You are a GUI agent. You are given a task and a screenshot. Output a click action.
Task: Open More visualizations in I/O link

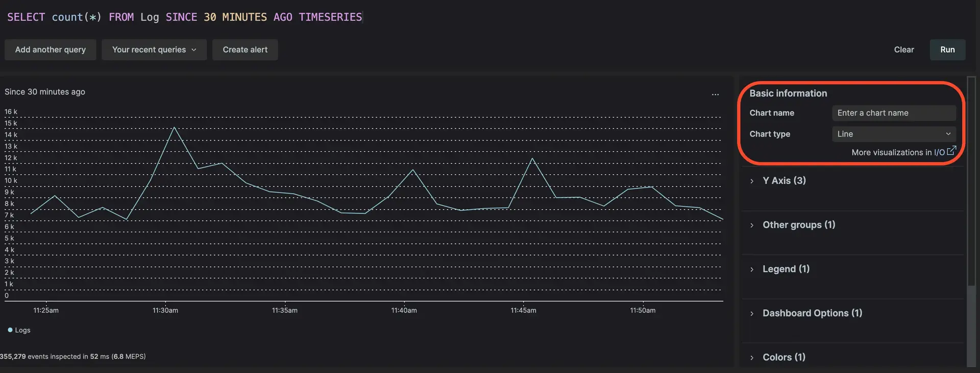point(897,152)
